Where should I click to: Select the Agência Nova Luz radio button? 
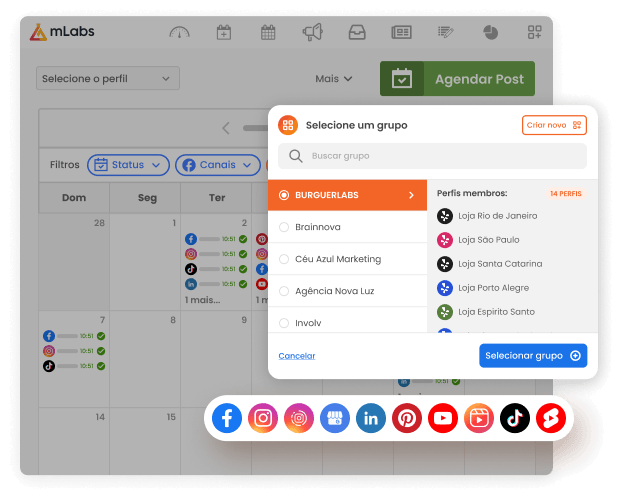tap(284, 291)
